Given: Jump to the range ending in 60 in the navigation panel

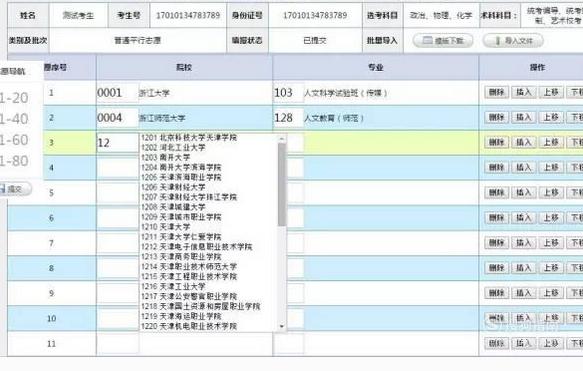Looking at the screenshot, I should click(14, 140).
